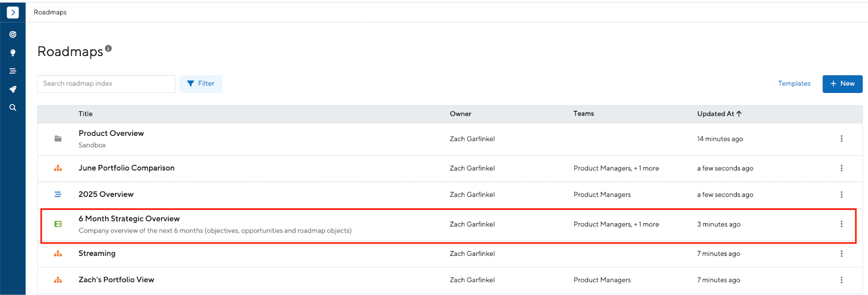Open three-dot menu for 2025 Overview row
Viewport: 868px width, 295px height.
[x=841, y=194]
